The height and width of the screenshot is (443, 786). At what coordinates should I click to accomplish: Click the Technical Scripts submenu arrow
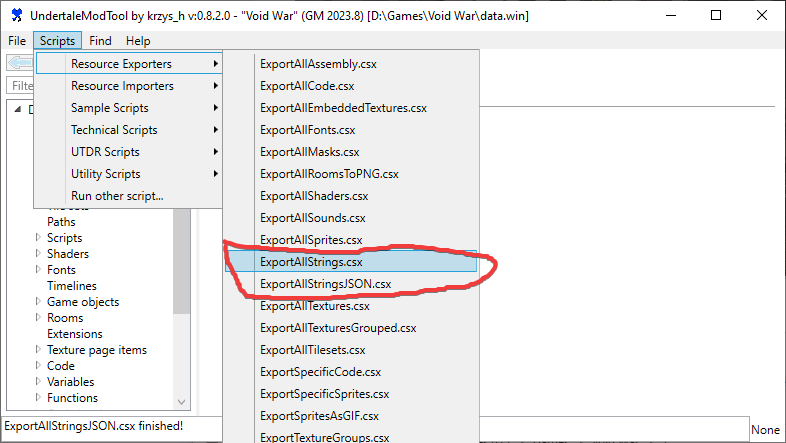pos(216,130)
